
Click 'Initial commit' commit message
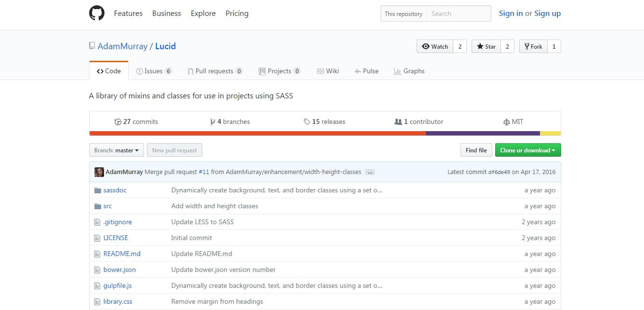(191, 238)
